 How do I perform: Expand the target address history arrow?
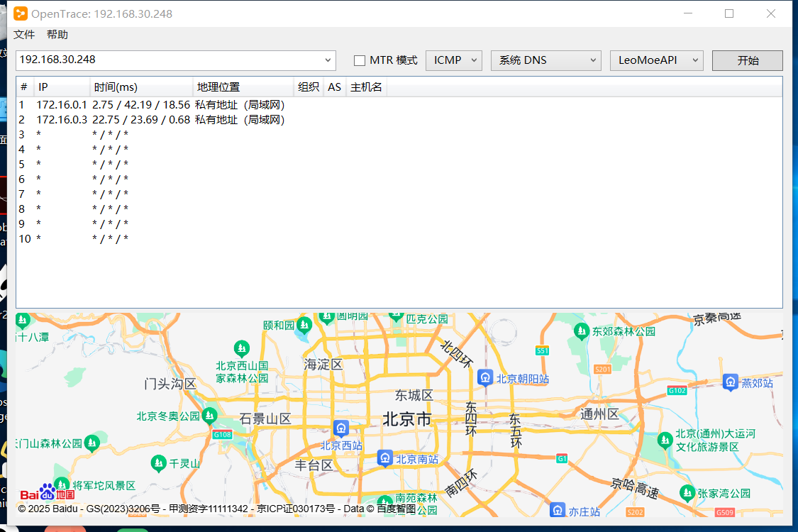[x=328, y=61]
